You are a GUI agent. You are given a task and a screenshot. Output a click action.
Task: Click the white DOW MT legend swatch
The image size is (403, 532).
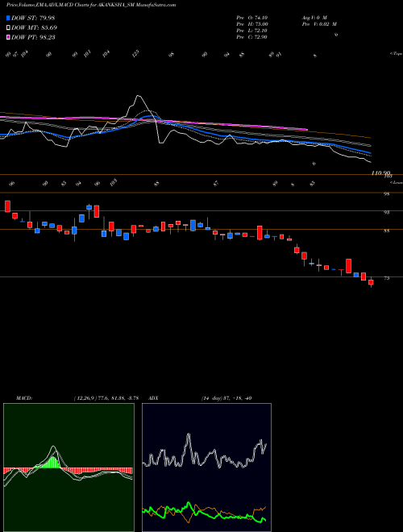point(8,28)
